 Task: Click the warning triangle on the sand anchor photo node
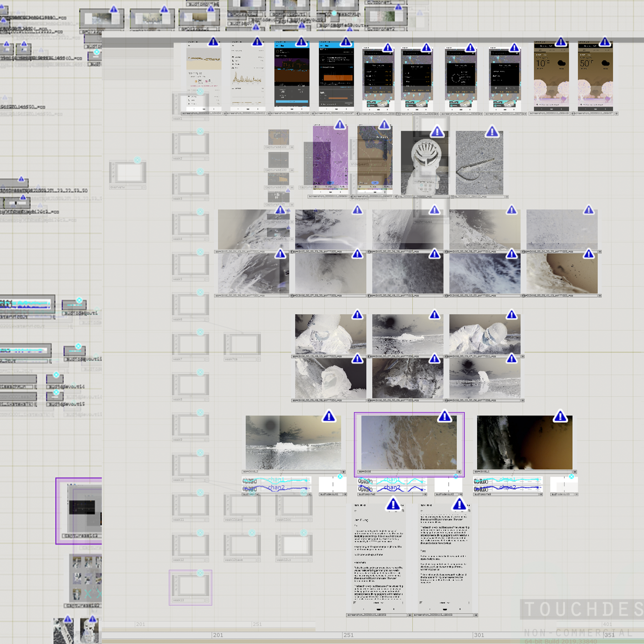click(492, 131)
